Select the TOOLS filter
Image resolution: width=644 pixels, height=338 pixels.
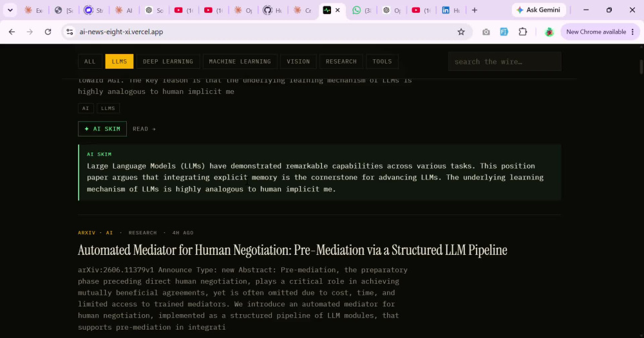click(x=382, y=62)
